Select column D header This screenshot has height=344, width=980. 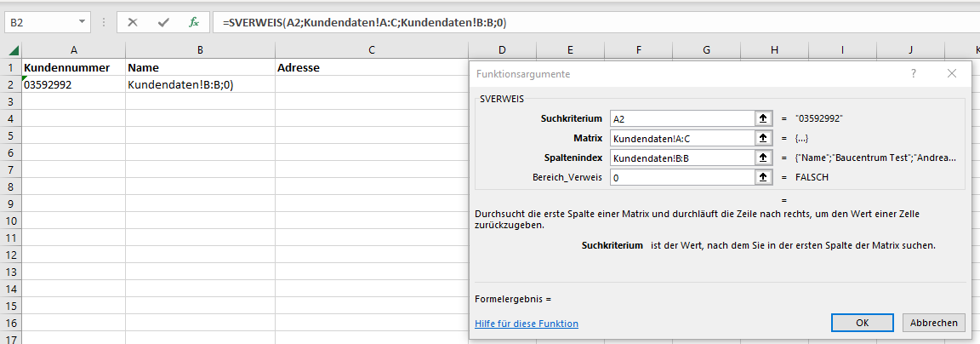pyautogui.click(x=503, y=50)
